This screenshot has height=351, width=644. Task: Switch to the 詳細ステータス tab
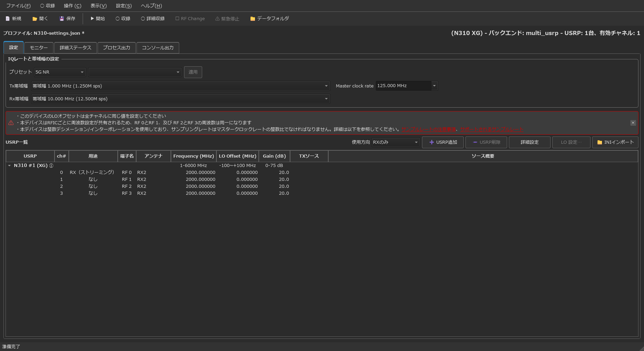(x=75, y=48)
